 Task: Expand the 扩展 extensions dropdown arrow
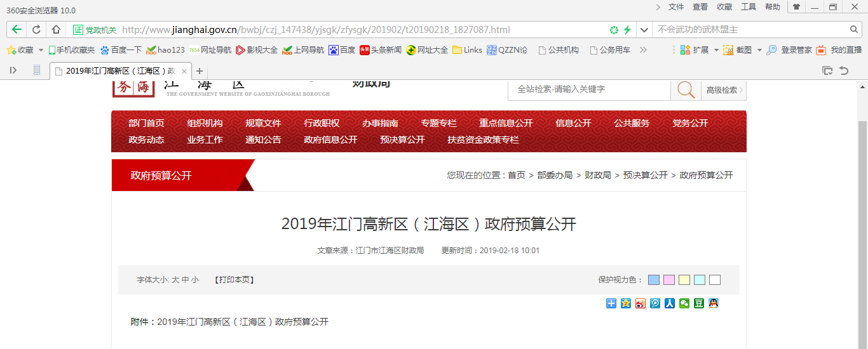coord(716,50)
